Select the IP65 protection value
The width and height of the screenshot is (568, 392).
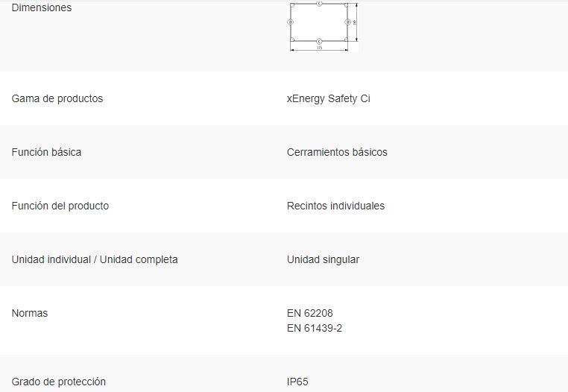tap(297, 382)
